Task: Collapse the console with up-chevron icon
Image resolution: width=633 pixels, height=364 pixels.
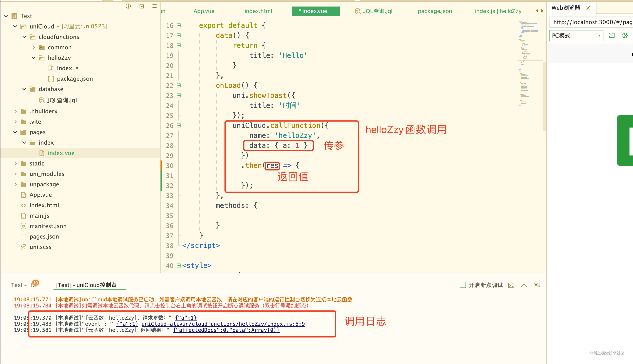Action: 524,285
